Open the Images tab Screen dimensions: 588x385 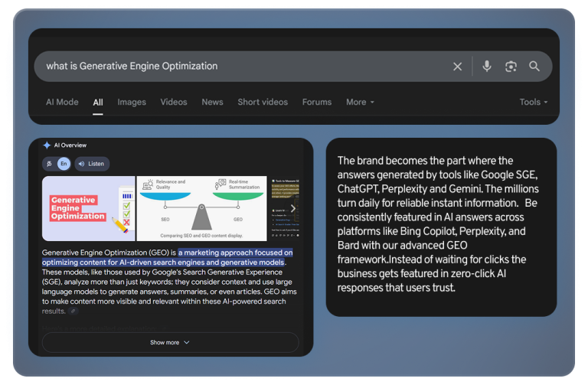(132, 102)
